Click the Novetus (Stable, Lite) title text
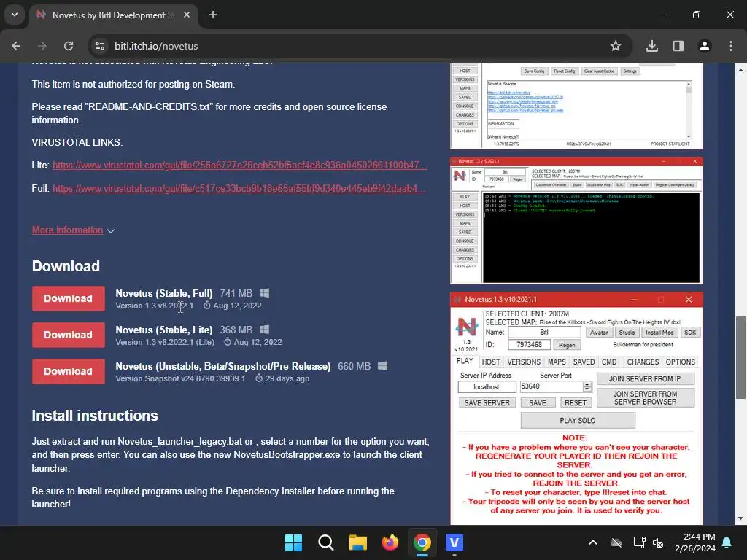Viewport: 747px width, 560px height. pos(164,330)
